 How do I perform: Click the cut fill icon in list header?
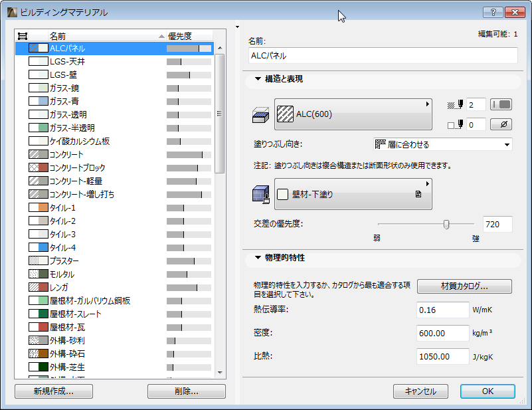point(23,36)
